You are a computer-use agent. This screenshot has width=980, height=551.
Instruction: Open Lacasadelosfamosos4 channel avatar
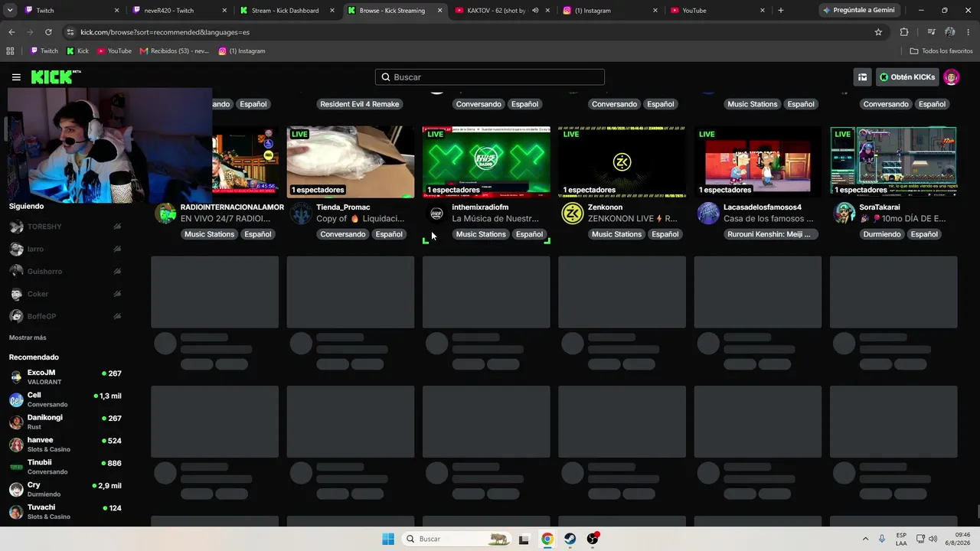(708, 214)
